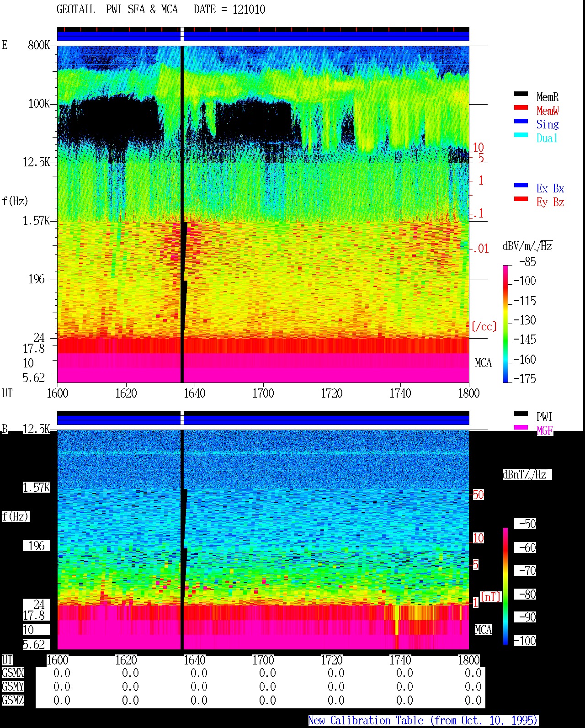Select the "MGF" legend label
Image resolution: width=585 pixels, height=728 pixels.
coord(545,430)
